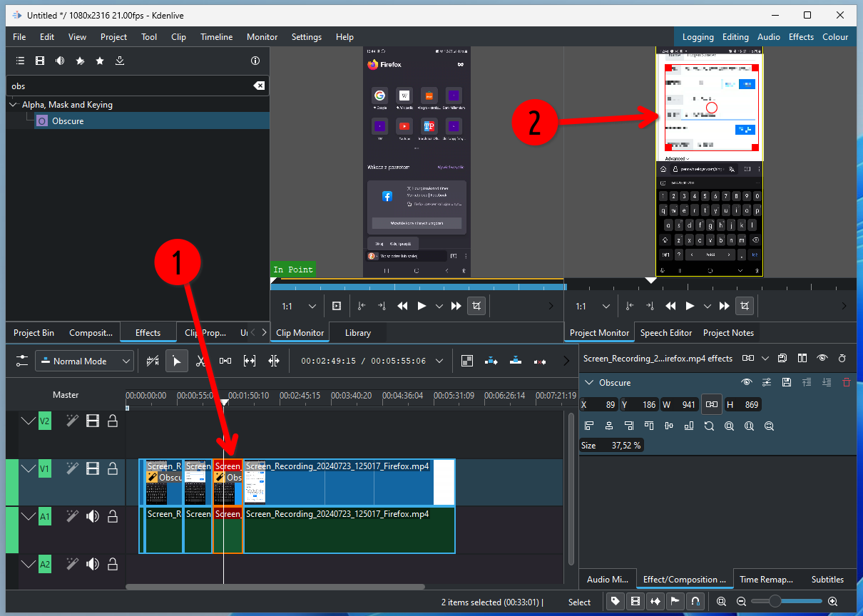Activate the Selection arrow tool
The width and height of the screenshot is (863, 616).
(176, 361)
